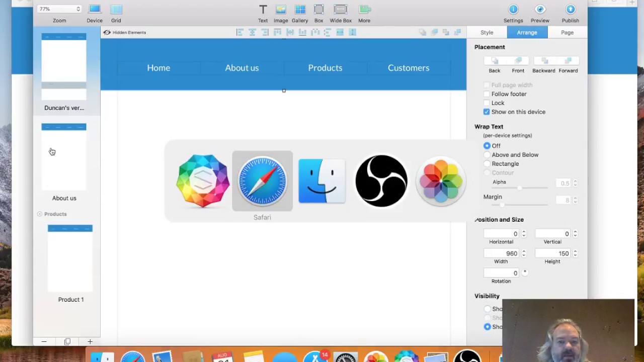Open the App Store from the Dock
Image resolution: width=644 pixels, height=362 pixels.
tap(316, 356)
